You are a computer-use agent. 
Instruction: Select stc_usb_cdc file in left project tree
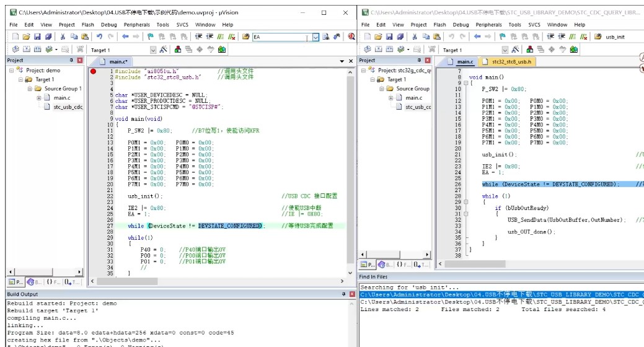coord(68,107)
